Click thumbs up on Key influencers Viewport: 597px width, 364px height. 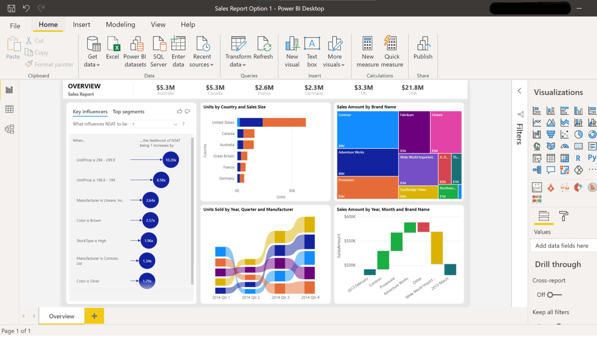coord(179,111)
